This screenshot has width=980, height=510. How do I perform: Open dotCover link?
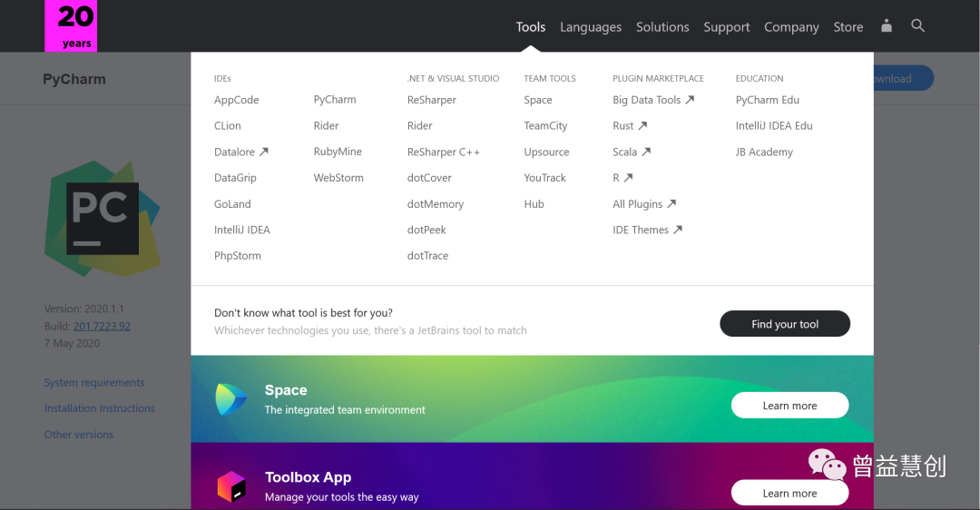[x=429, y=178]
